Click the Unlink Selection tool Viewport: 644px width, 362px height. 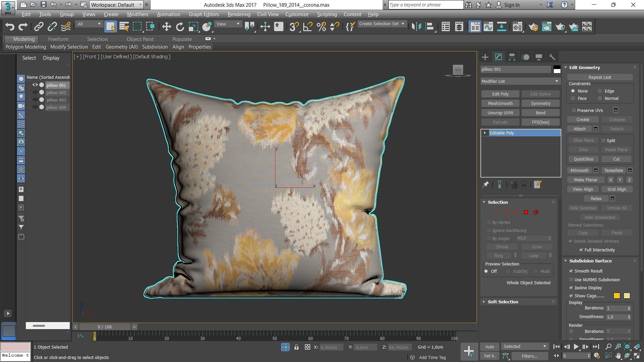tap(52, 27)
